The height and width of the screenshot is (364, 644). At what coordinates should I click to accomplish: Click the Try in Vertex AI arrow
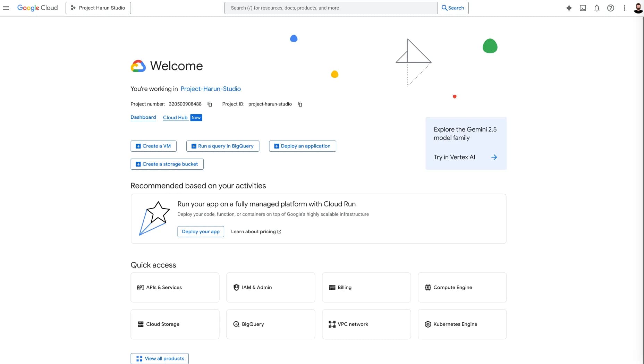(494, 157)
